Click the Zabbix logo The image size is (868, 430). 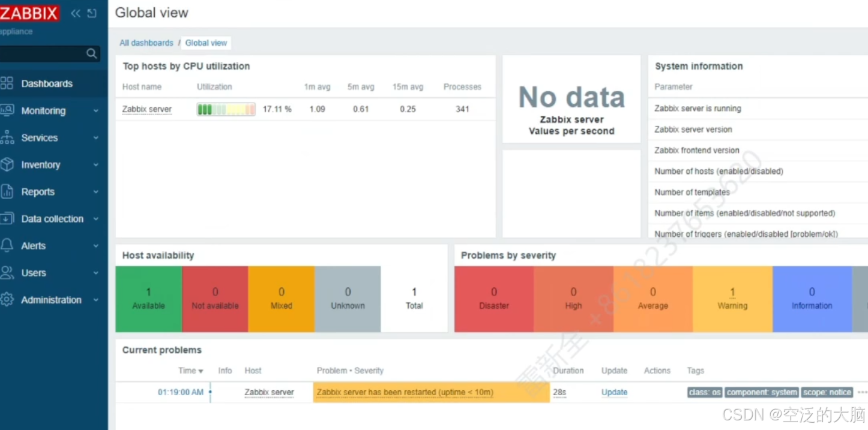(x=29, y=13)
